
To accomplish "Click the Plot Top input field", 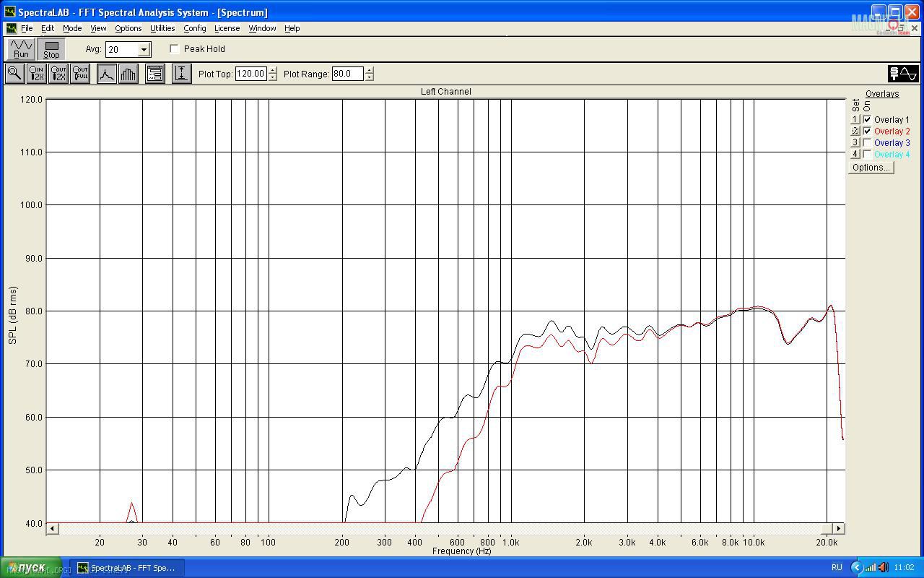I will 251,74.
